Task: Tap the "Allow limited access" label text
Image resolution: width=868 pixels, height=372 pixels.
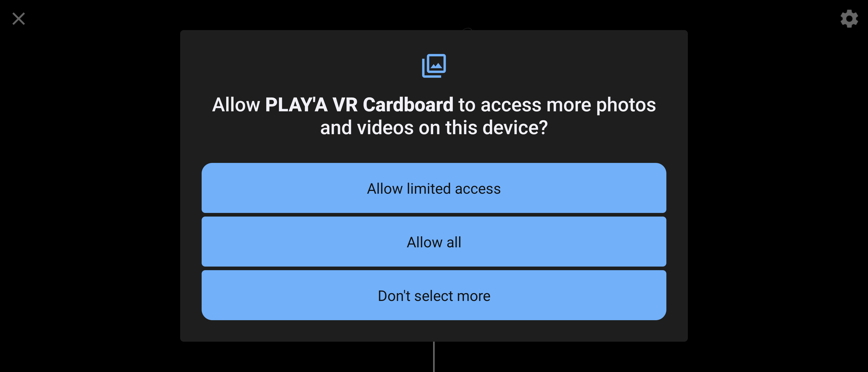Action: click(x=434, y=188)
